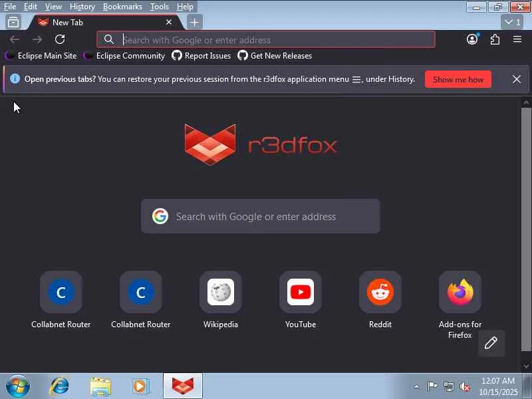Open Windows Media Player from taskbar
The height and width of the screenshot is (399, 532).
pyautogui.click(x=141, y=386)
